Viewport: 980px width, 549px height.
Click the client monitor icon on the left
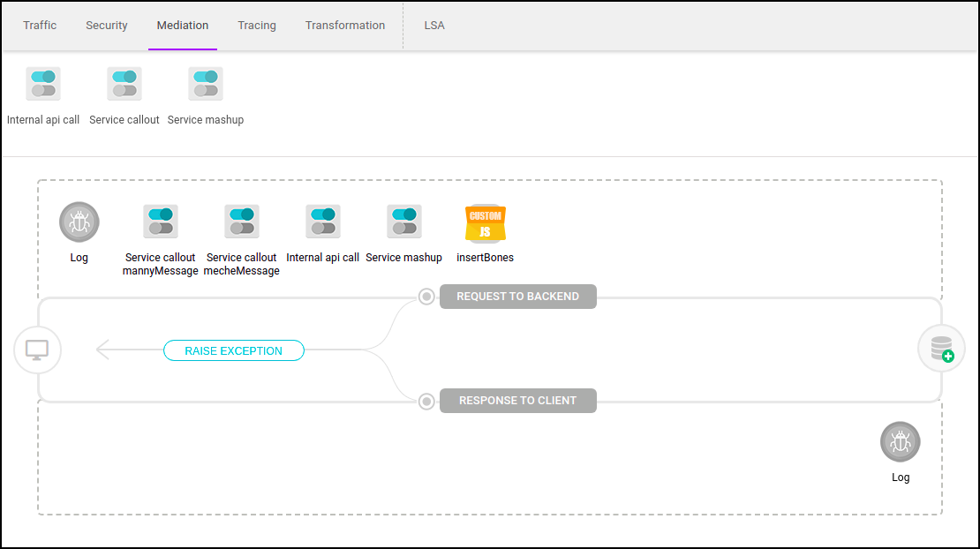tap(37, 350)
